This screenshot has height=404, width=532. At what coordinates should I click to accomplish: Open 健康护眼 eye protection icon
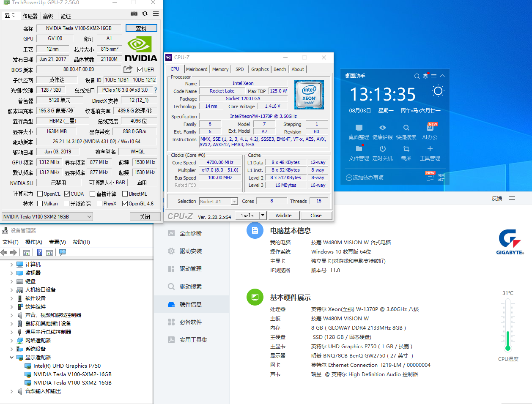coord(383,128)
